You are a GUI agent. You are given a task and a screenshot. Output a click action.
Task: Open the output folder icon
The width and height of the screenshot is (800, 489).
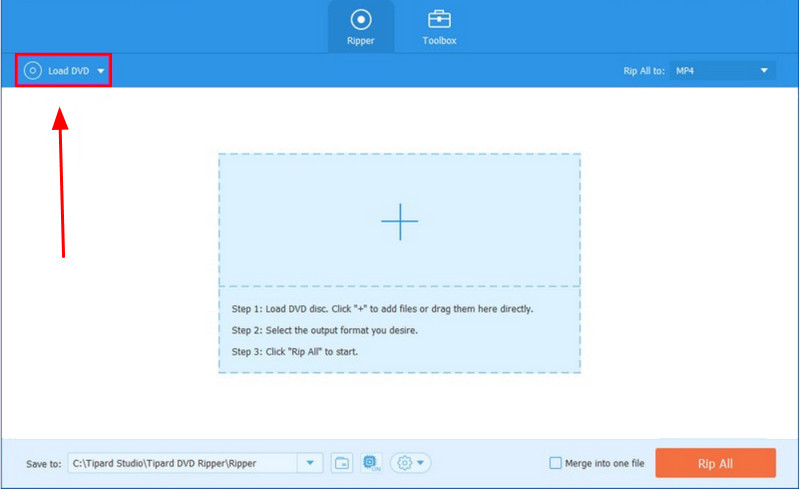point(342,463)
